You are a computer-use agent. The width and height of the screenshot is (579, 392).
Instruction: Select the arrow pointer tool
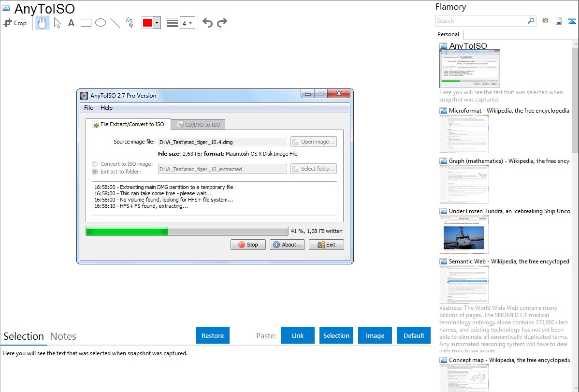pyautogui.click(x=57, y=23)
